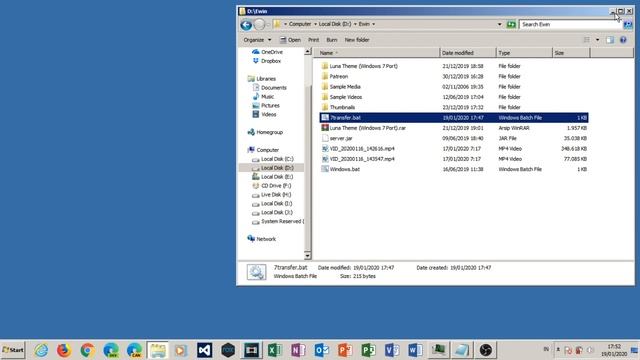Select the Windows.bat file

[x=344, y=169]
